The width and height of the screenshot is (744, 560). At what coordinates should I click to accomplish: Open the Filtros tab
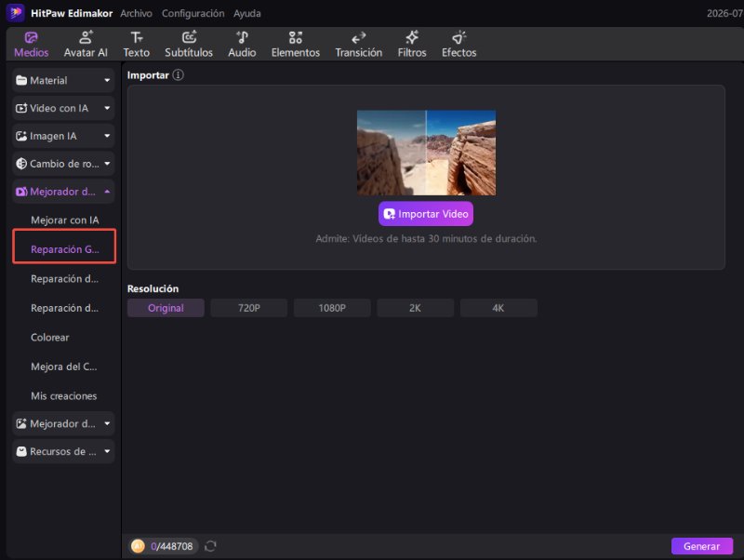412,45
